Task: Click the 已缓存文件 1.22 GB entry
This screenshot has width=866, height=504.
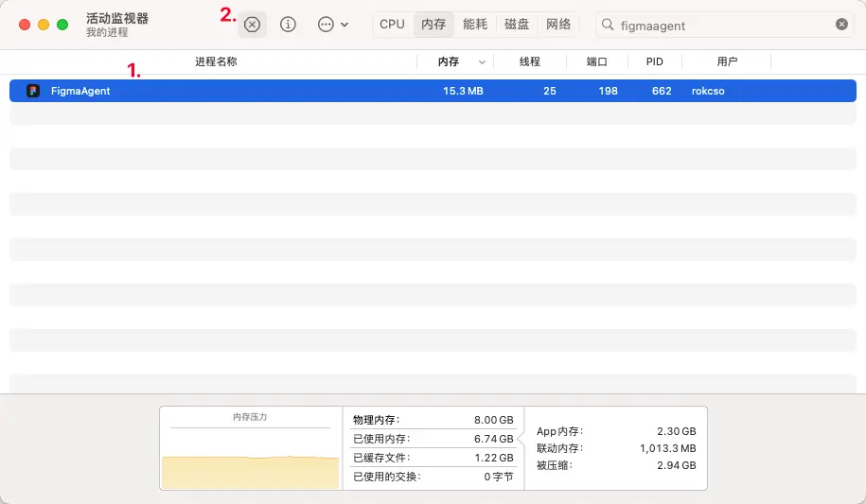Action: click(x=433, y=457)
